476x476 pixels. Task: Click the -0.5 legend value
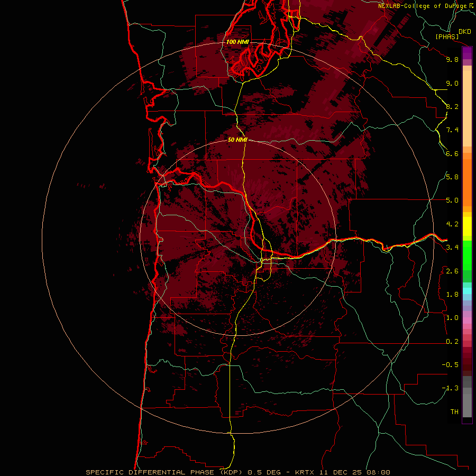point(450,365)
